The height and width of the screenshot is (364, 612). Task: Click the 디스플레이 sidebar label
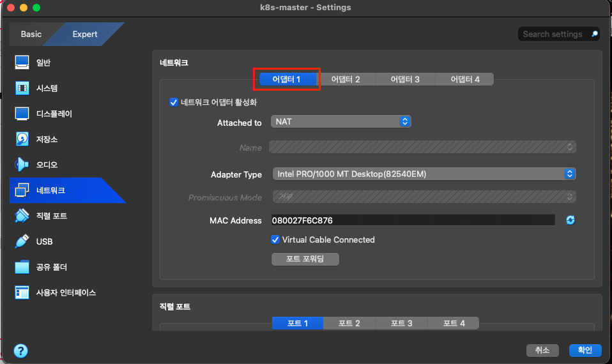click(x=54, y=114)
